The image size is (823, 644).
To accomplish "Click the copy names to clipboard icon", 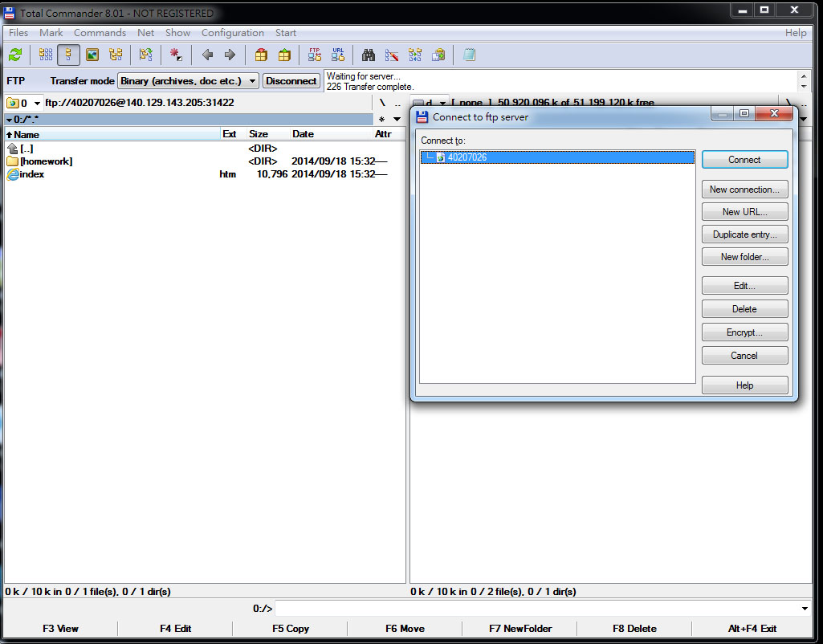I will [438, 55].
